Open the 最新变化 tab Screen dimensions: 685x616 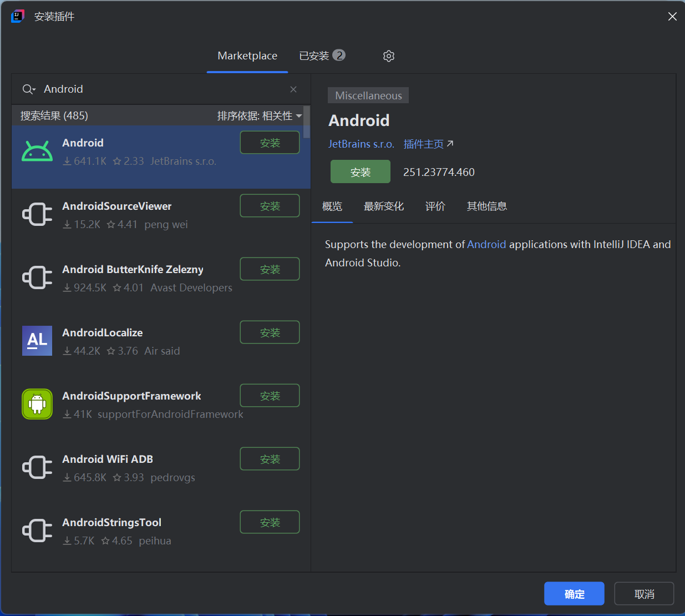(x=384, y=206)
